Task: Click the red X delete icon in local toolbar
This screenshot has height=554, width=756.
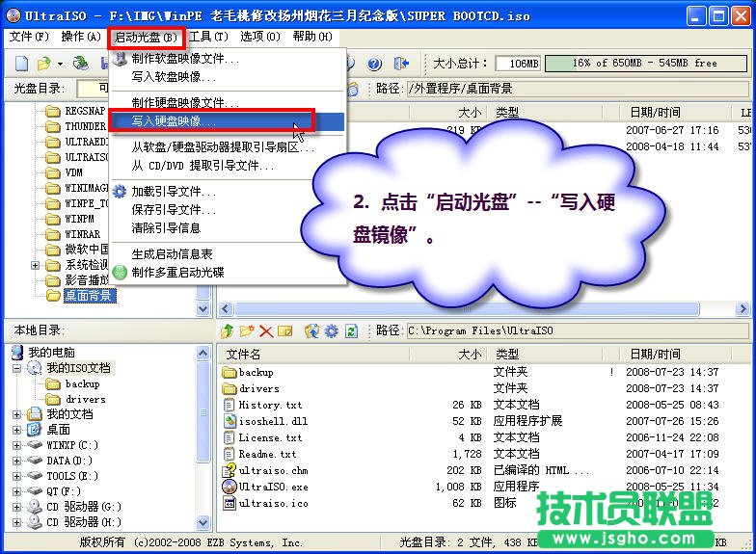Action: point(266,331)
